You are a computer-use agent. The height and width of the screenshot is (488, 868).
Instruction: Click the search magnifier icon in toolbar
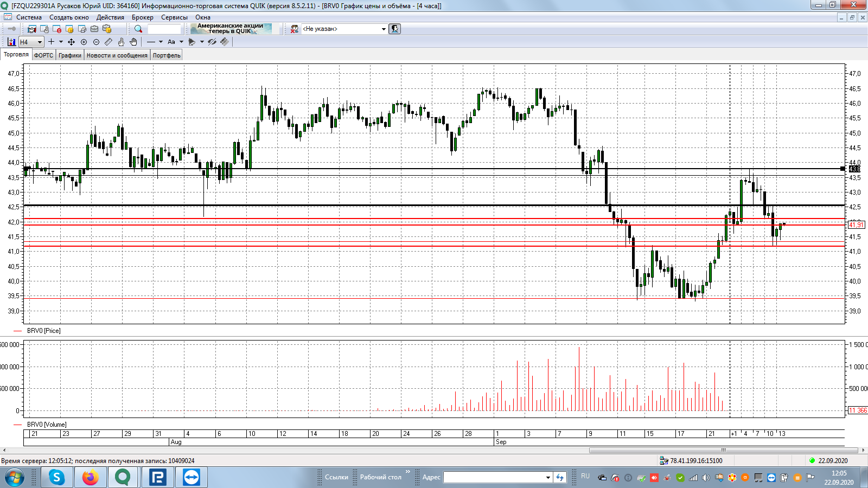[x=138, y=29]
